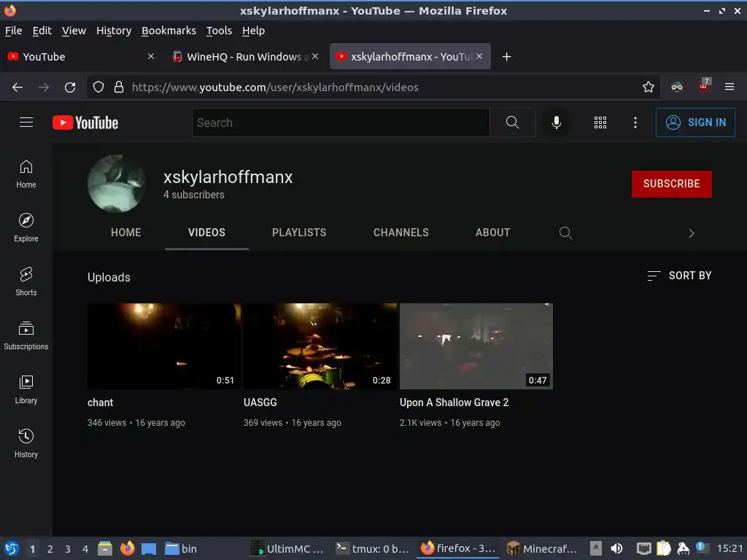Bookmark this page with the star
Image resolution: width=747 pixels, height=560 pixels.
[x=648, y=87]
